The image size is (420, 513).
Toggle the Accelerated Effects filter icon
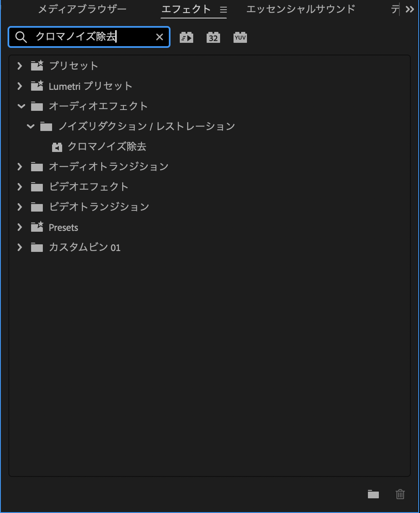(x=186, y=38)
